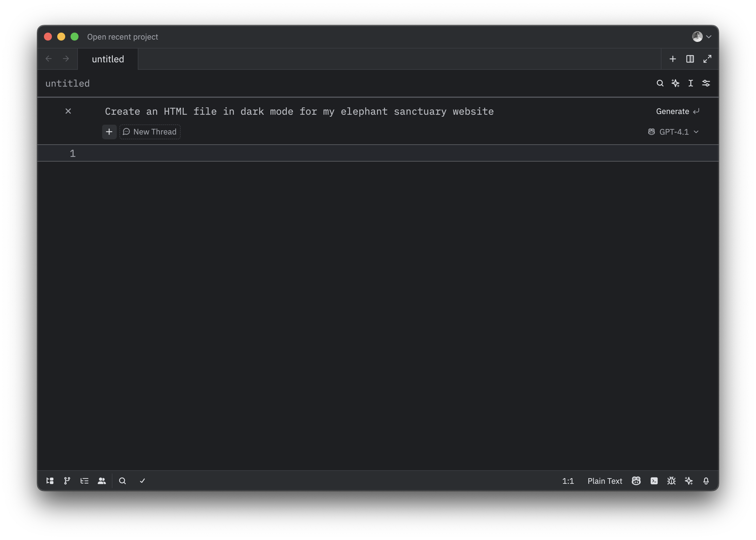Viewport: 756px width, 540px height.
Task: Zoom pane with the expand arrows icon
Action: [x=707, y=59]
